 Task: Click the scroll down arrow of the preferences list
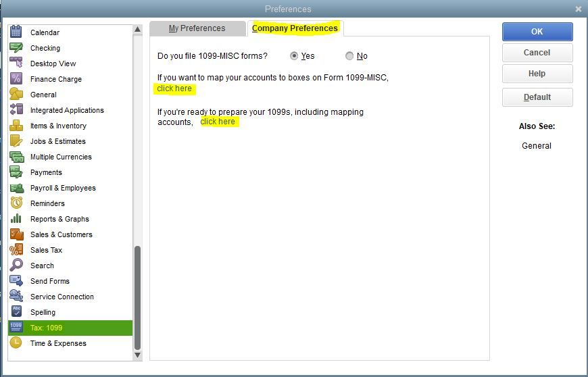coord(138,355)
